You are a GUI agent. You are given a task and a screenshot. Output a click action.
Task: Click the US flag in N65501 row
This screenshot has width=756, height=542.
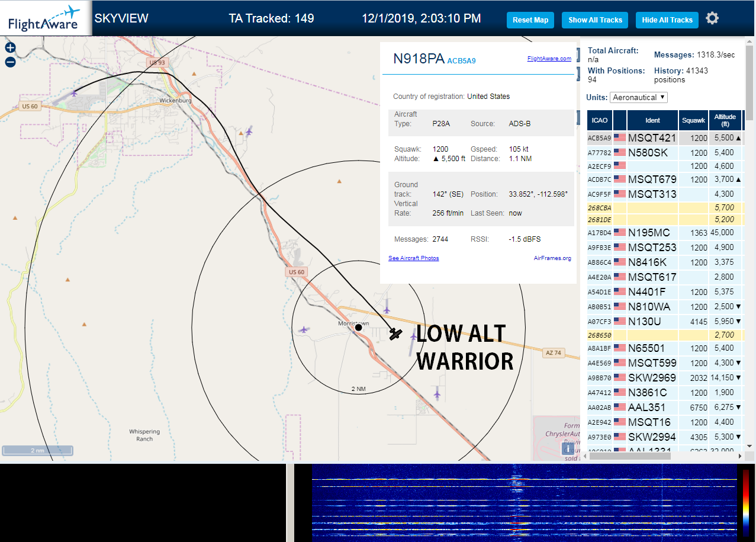[x=620, y=348]
